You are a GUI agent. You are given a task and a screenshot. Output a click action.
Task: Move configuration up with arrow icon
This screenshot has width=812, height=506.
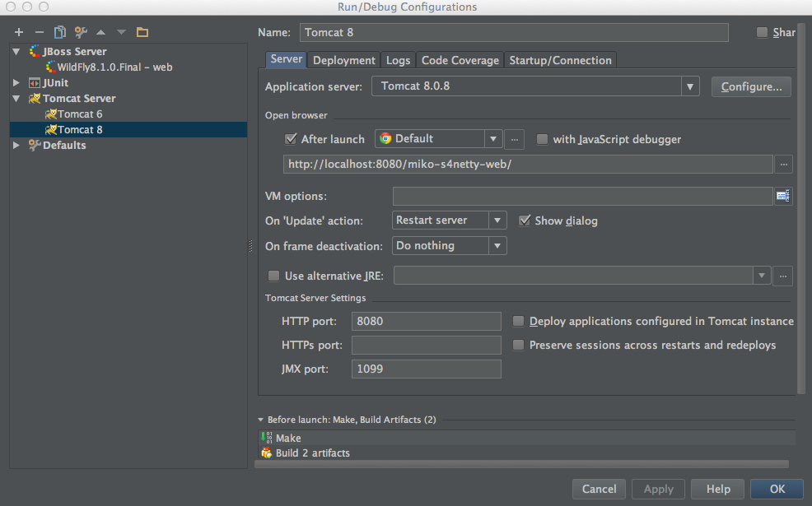pos(101,32)
